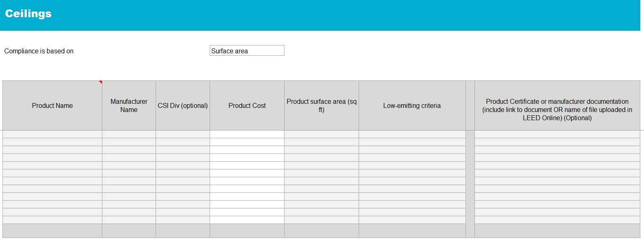Click first empty cell under Product Certificate column

click(x=557, y=134)
